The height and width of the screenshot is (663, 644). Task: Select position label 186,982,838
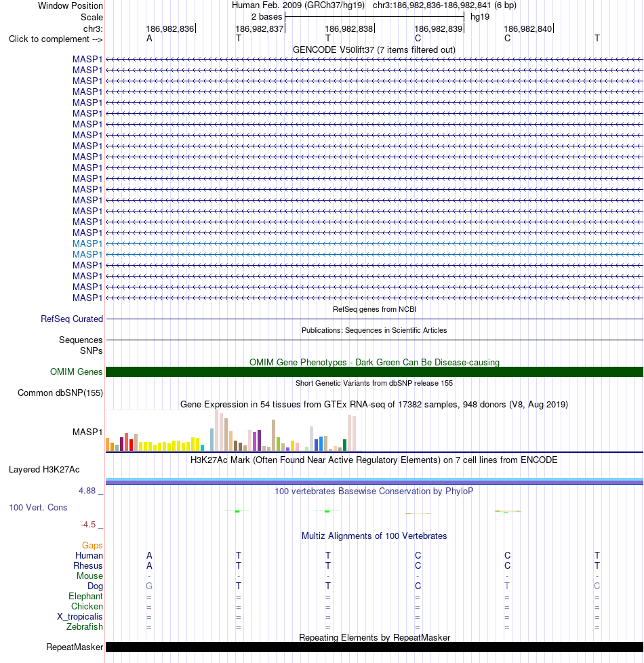pyautogui.click(x=349, y=28)
